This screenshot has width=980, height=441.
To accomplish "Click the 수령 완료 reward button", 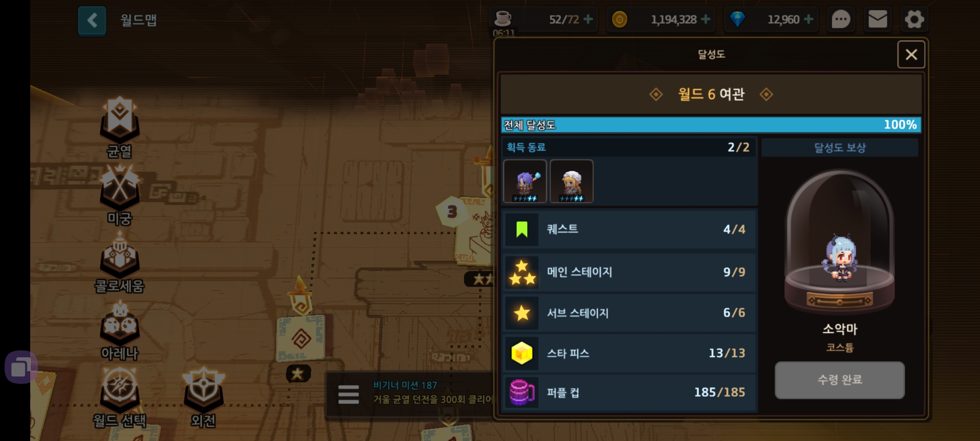I will 840,380.
